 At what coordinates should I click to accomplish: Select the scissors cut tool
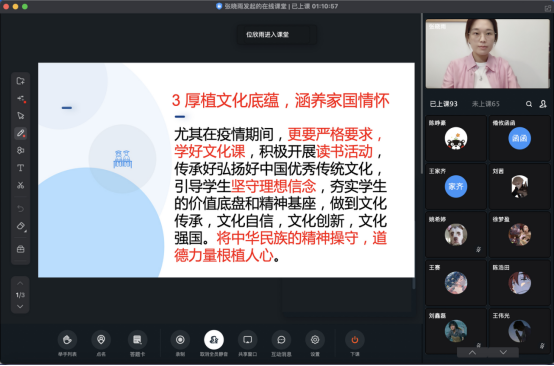pyautogui.click(x=20, y=185)
